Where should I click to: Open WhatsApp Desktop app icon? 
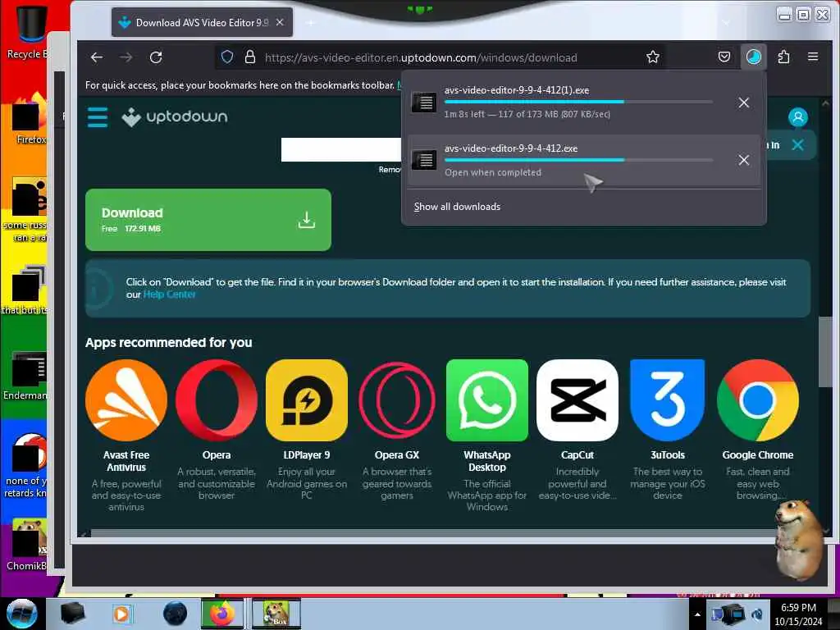[x=487, y=400]
